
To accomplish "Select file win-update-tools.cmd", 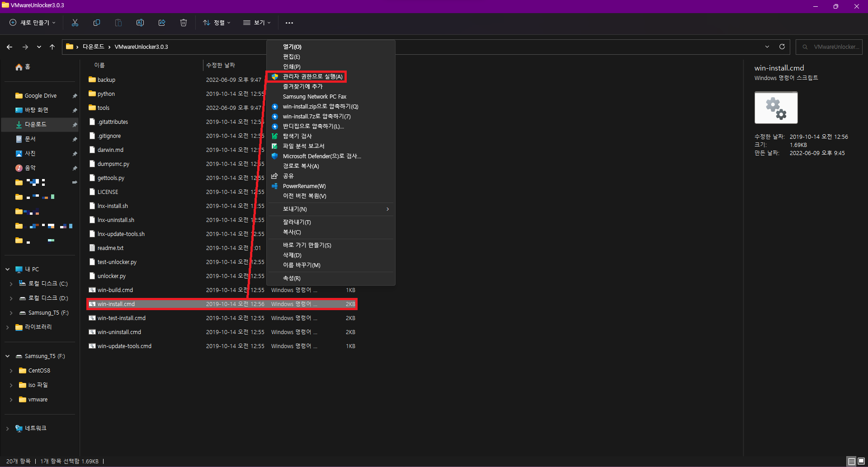I will [x=124, y=346].
